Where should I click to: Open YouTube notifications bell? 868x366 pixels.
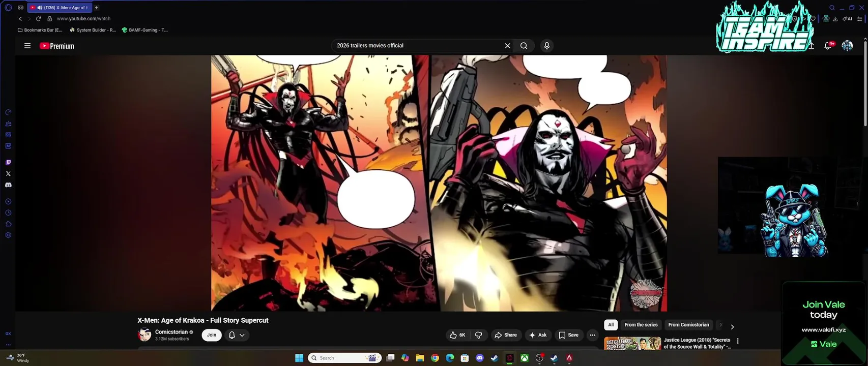[828, 46]
